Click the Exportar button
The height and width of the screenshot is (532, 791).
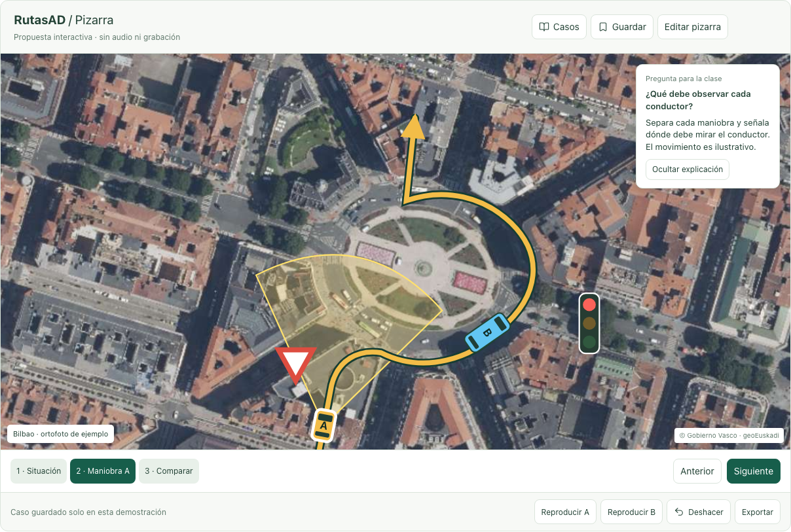[x=758, y=512]
